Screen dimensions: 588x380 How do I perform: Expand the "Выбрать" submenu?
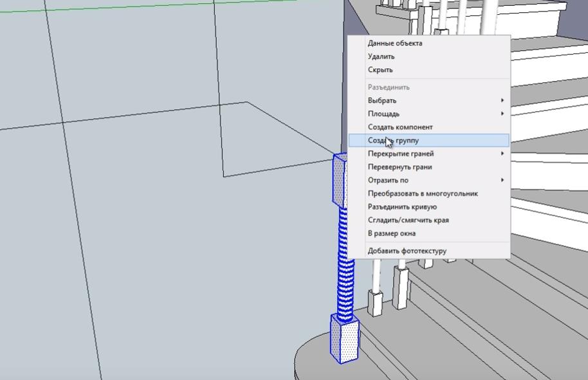pyautogui.click(x=382, y=100)
